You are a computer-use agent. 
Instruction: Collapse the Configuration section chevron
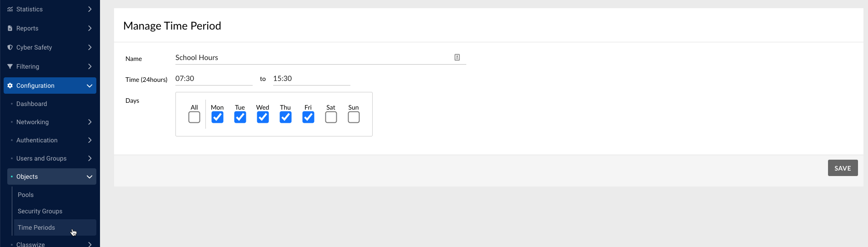click(90, 86)
